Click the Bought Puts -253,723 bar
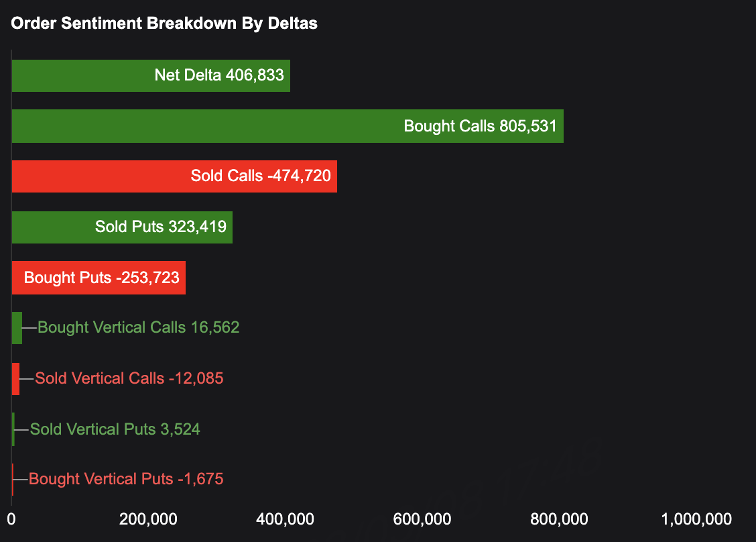Viewport: 756px width, 542px height. click(99, 278)
